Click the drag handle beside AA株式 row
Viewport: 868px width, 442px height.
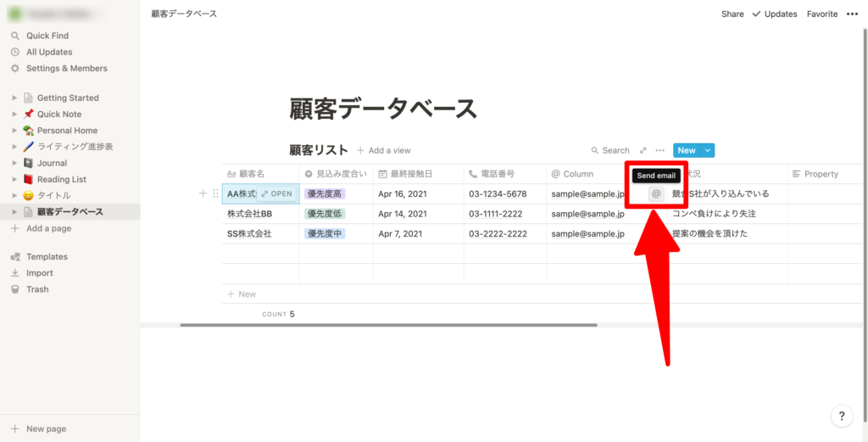(x=216, y=193)
